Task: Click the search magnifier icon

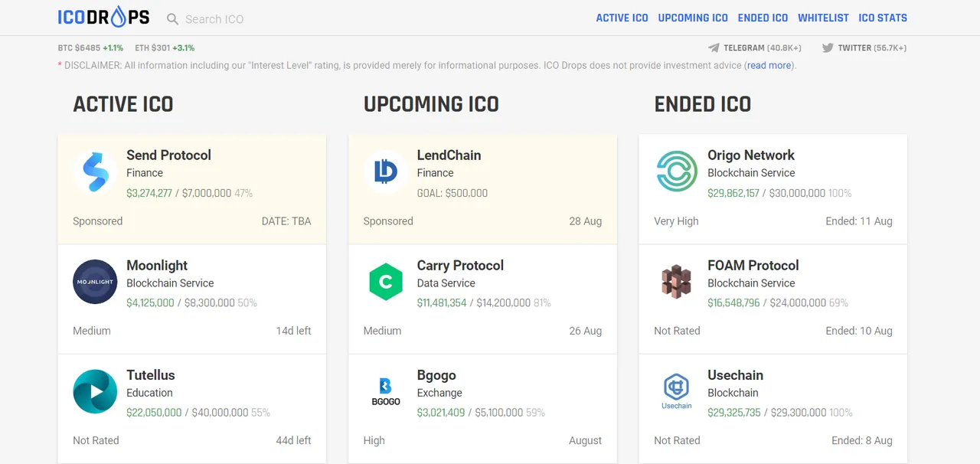Action: point(172,19)
